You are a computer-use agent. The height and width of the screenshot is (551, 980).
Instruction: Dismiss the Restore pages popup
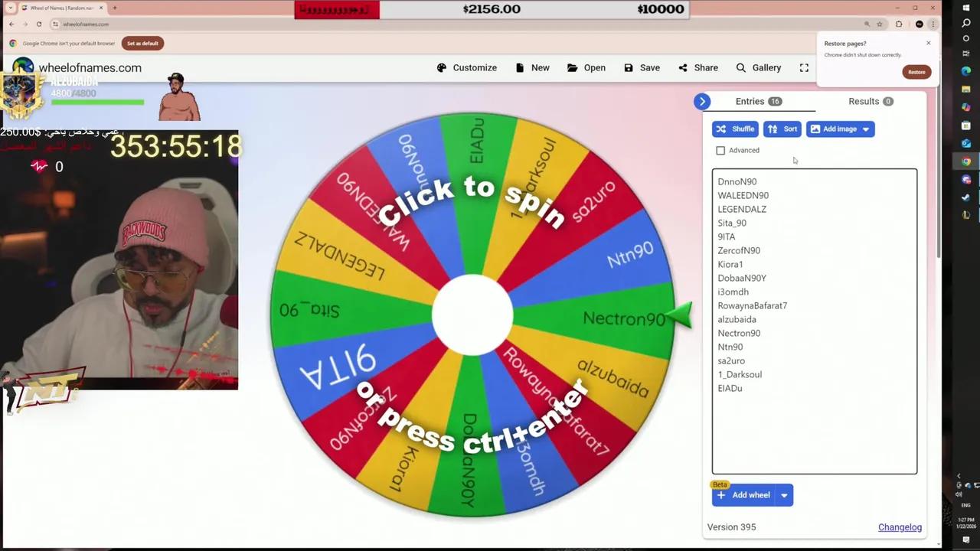pos(929,43)
